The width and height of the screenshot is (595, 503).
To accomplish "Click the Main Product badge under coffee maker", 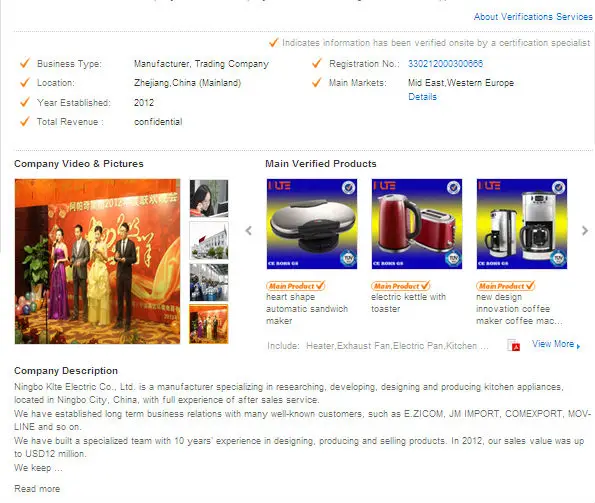I will point(506,286).
